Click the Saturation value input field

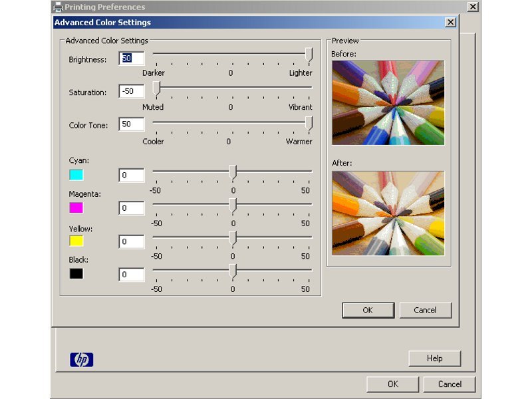(x=132, y=91)
